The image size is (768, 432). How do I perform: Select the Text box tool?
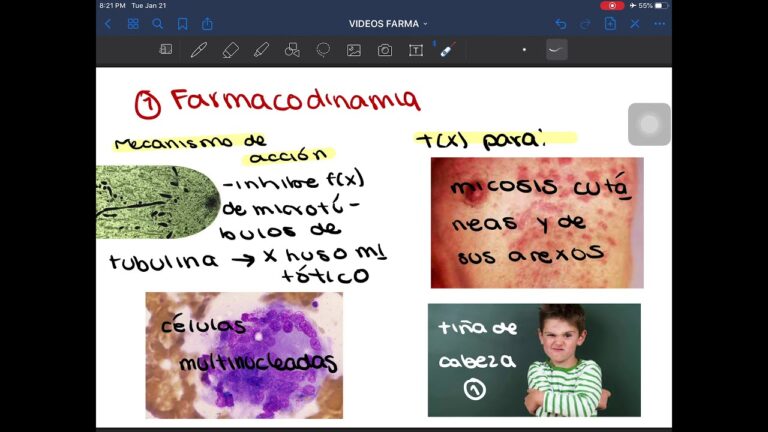pyautogui.click(x=416, y=50)
